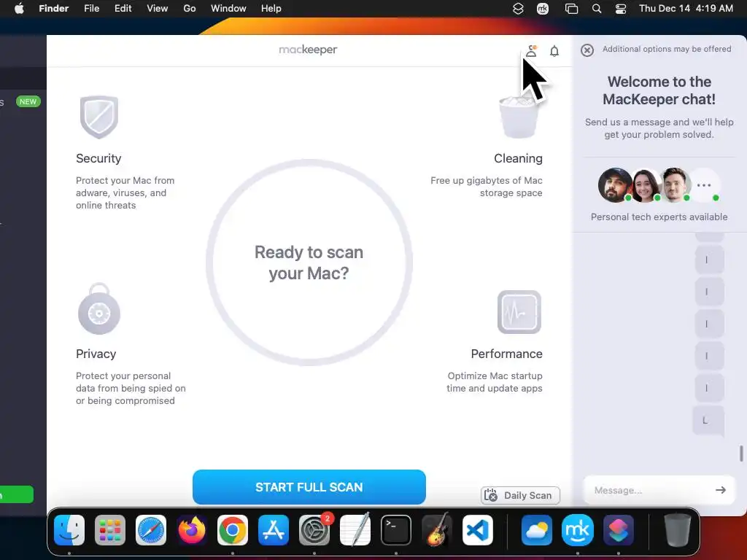Click 'Additional options may be offered' text
747x560 pixels.
tap(667, 49)
